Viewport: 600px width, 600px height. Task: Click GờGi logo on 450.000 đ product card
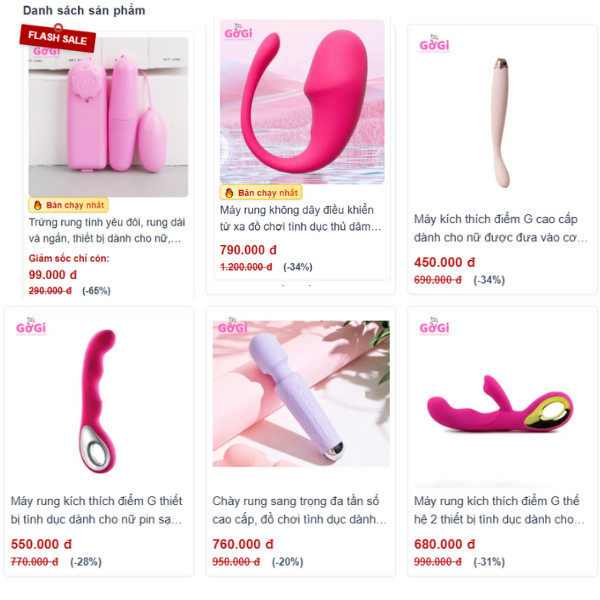(434, 43)
